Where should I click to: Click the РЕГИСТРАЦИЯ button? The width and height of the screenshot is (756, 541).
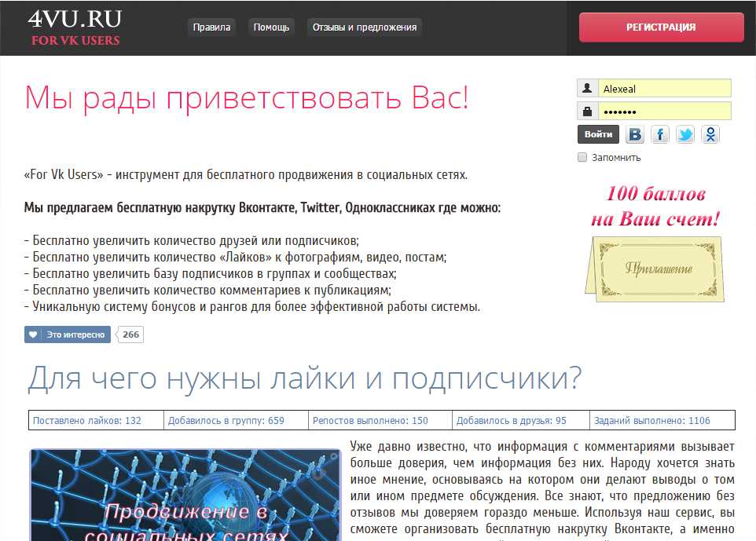pyautogui.click(x=661, y=27)
